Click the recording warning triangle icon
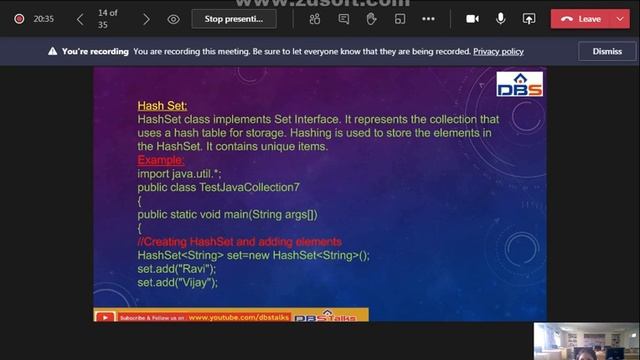Image resolution: width=640 pixels, height=360 pixels. pyautogui.click(x=53, y=51)
